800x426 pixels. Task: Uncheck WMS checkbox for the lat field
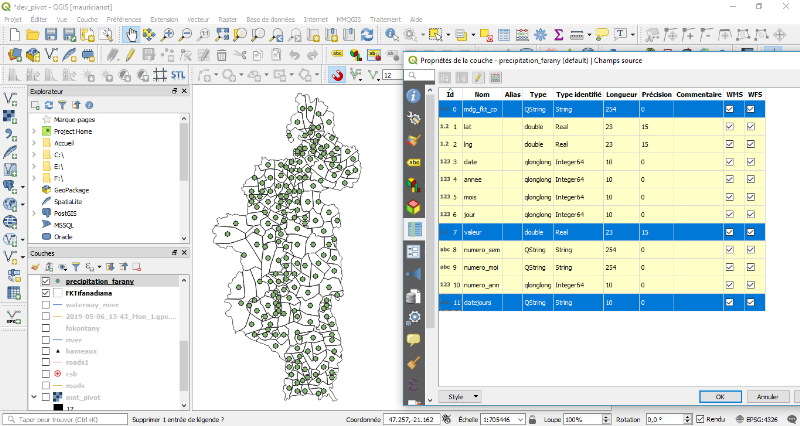pyautogui.click(x=730, y=127)
